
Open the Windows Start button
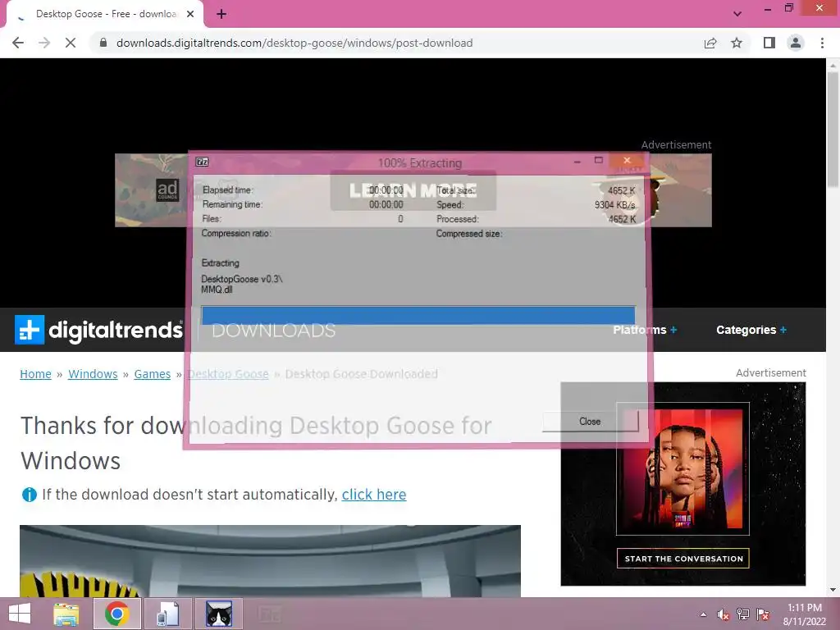[20, 614]
